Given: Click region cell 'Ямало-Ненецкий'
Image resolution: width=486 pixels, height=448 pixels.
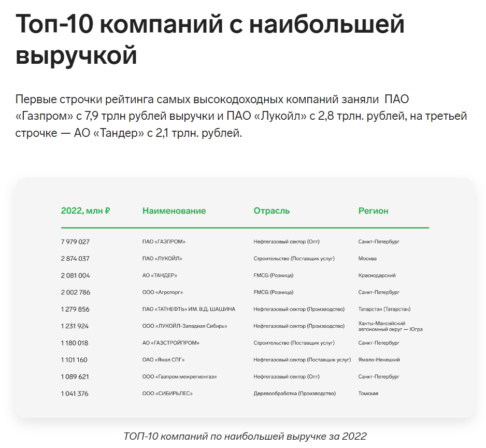Looking at the screenshot, I should (x=379, y=360).
